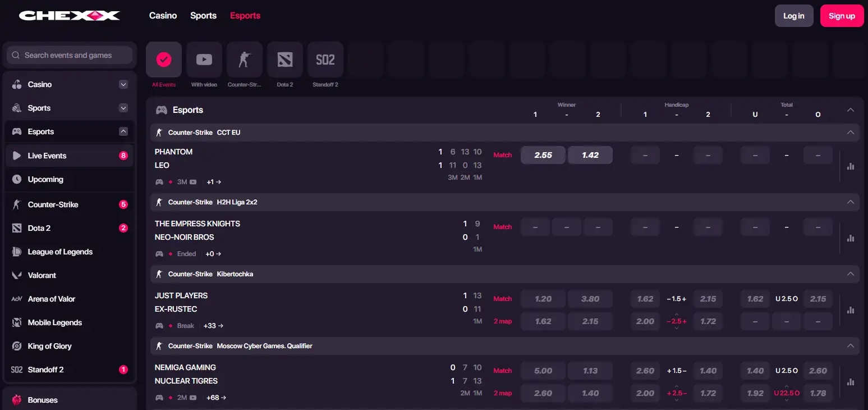Click the Sports balls icon in sidebar
The width and height of the screenshot is (868, 410).
point(17,108)
